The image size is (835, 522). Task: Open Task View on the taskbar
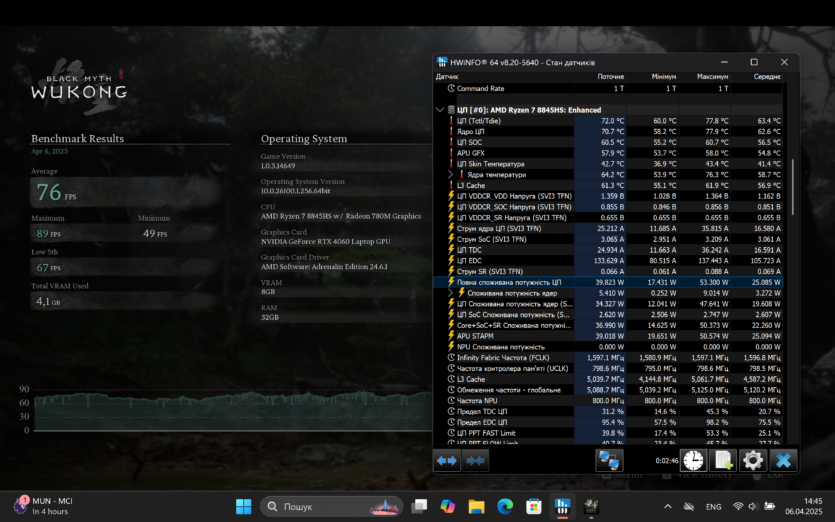pos(419,506)
